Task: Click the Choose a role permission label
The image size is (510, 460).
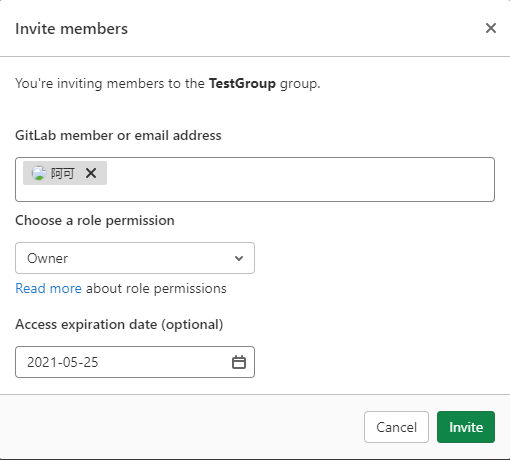Action: click(x=95, y=220)
